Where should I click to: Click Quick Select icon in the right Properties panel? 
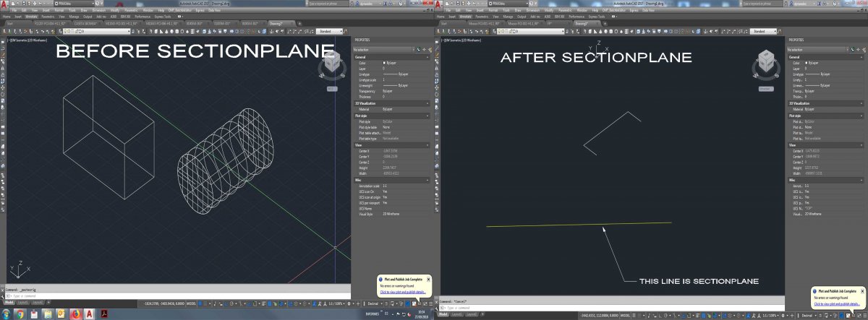coord(864,48)
